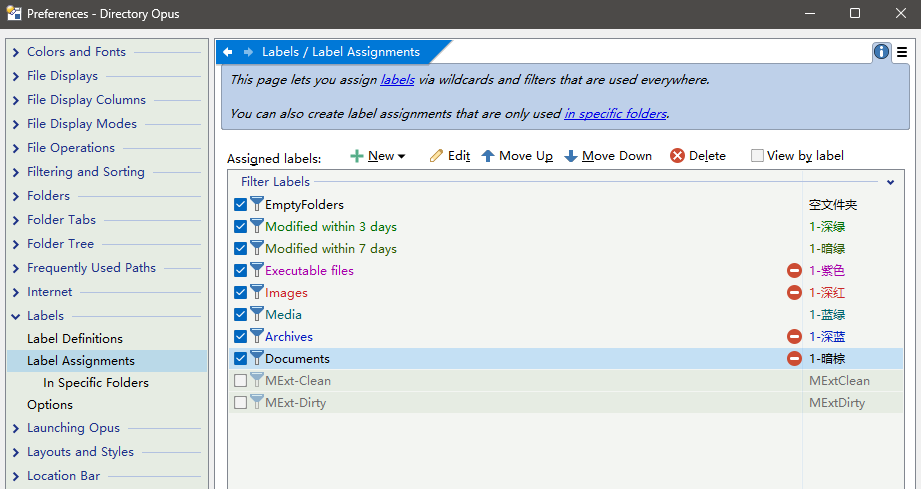Click the forward arrow in Labels header
This screenshot has height=489, width=921.
click(x=248, y=52)
